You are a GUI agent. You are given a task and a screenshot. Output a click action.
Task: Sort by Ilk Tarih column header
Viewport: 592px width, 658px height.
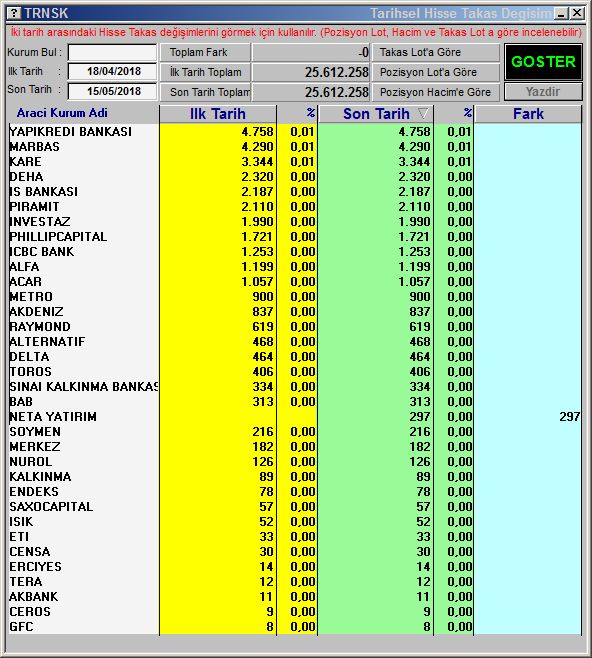pyautogui.click(x=218, y=114)
